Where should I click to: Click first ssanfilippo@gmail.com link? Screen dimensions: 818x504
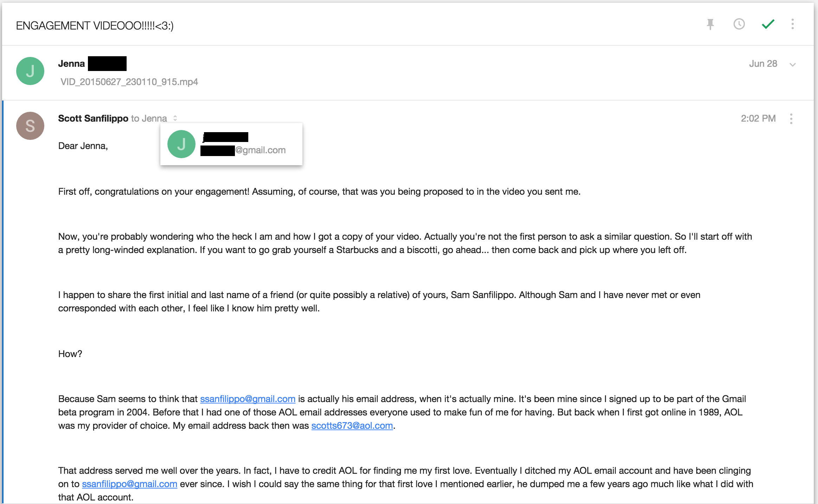coord(248,399)
